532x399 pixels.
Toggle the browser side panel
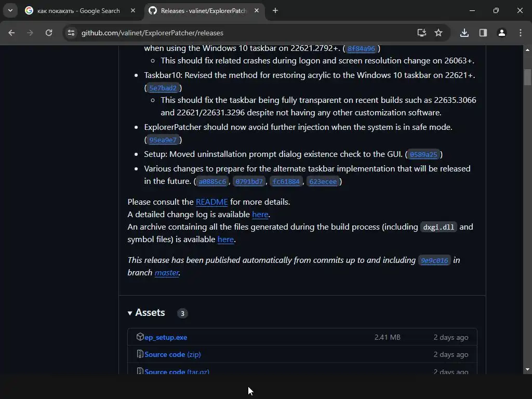pyautogui.click(x=483, y=33)
